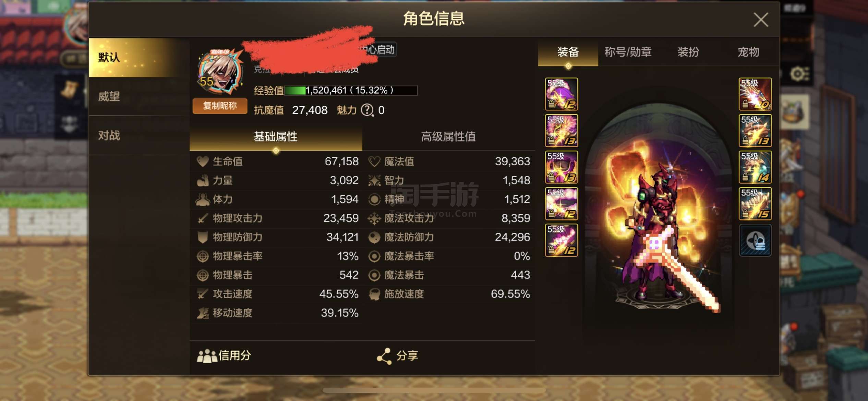
Task: Select the +14 equipment slot icon
Action: click(755, 167)
